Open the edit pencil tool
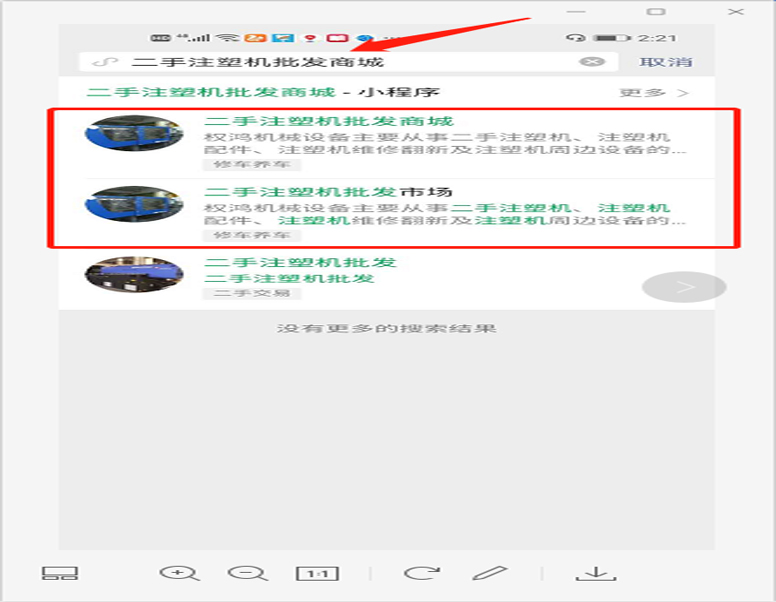The image size is (776, 602). (x=490, y=573)
